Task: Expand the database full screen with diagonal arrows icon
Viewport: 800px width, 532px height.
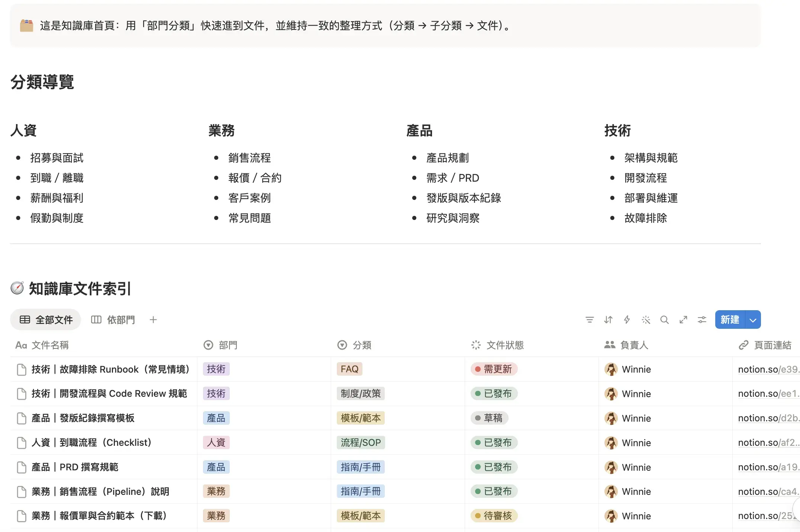Action: click(683, 319)
